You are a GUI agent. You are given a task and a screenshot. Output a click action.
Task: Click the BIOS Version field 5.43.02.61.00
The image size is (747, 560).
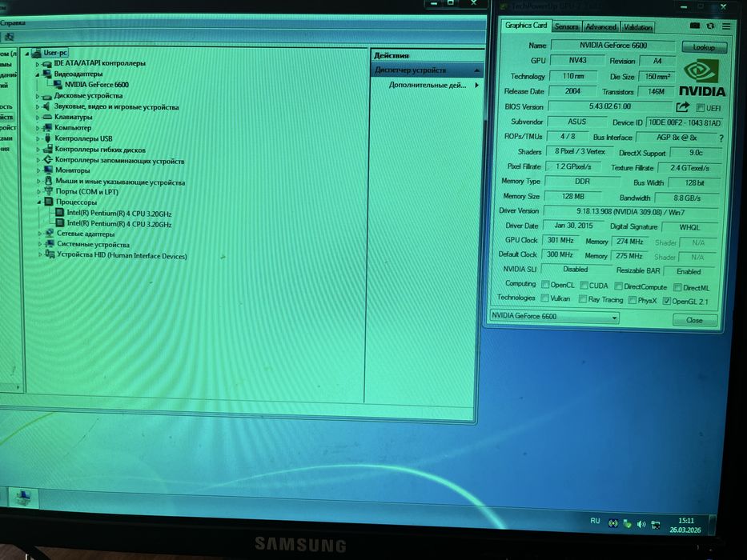click(x=610, y=106)
